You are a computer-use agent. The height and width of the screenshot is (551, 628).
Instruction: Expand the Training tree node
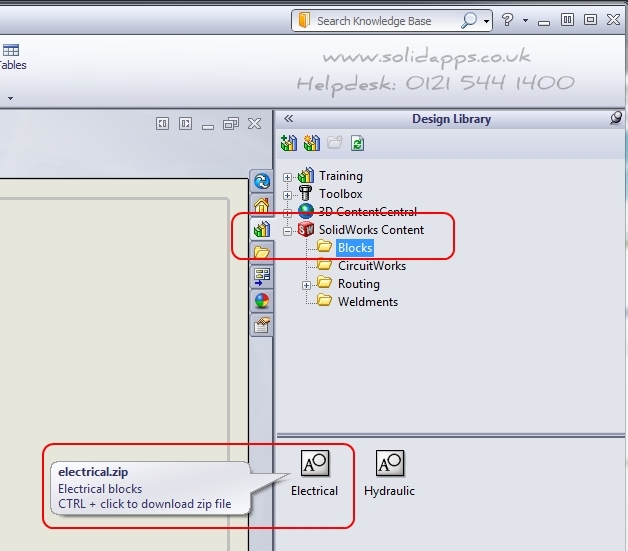(x=288, y=177)
